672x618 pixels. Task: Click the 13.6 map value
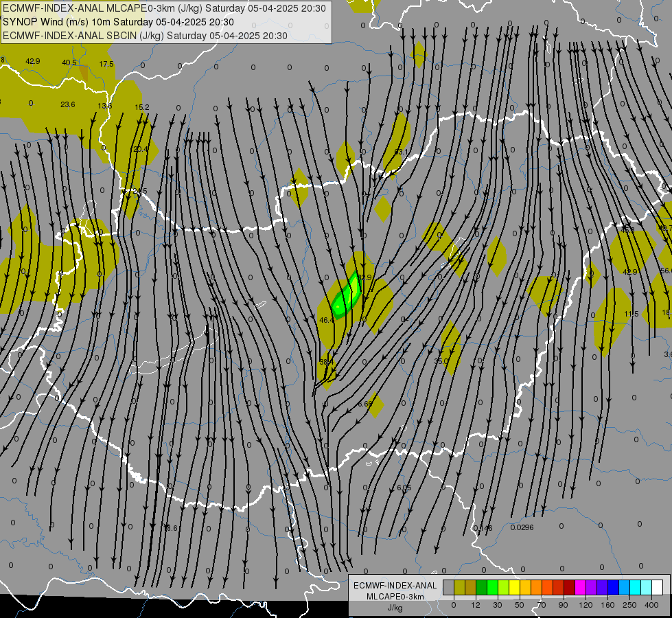coord(105,106)
